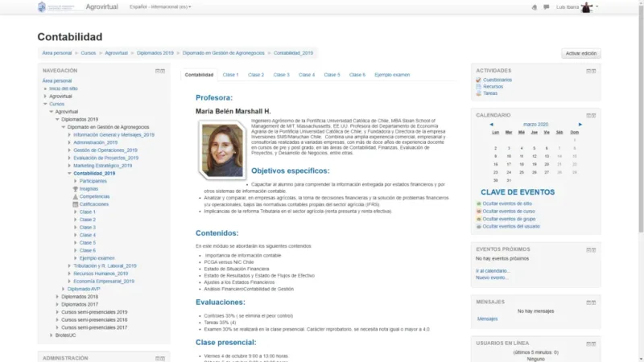
Task: Expand the Administración_2019 course node
Action: coord(69,143)
